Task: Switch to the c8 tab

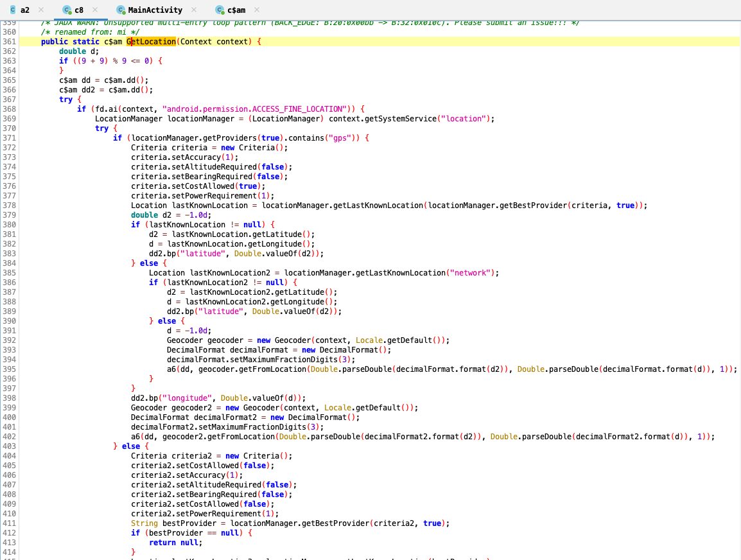Action: coord(79,10)
